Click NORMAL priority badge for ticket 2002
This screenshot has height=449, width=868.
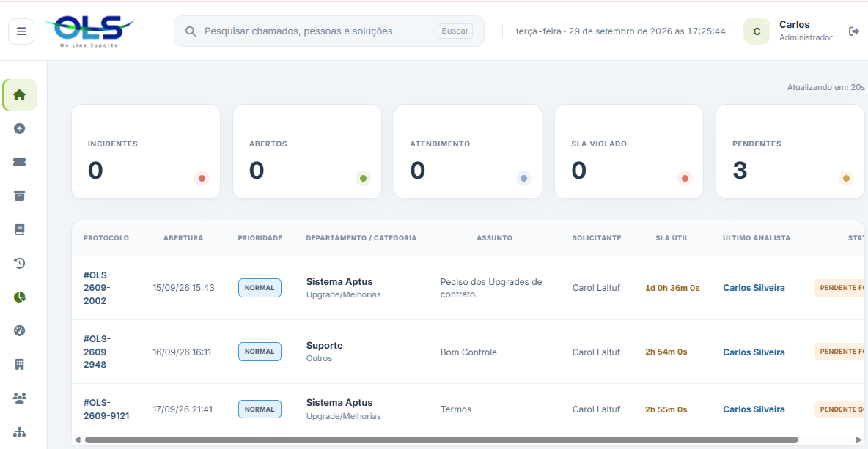[x=260, y=288]
